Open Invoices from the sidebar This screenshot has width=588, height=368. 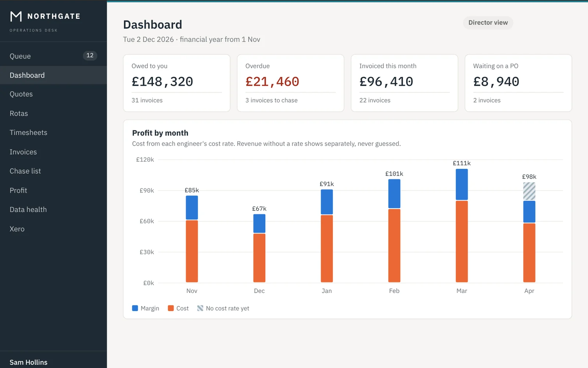[x=53, y=152]
